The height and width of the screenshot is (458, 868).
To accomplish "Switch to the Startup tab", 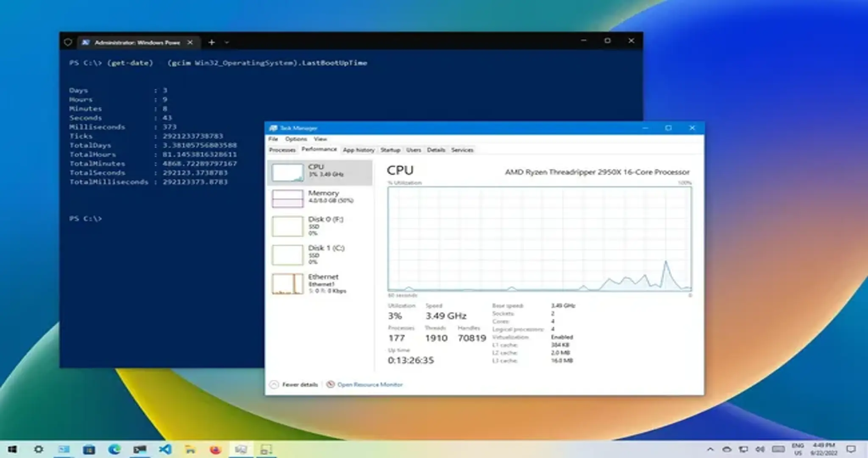I will [390, 150].
